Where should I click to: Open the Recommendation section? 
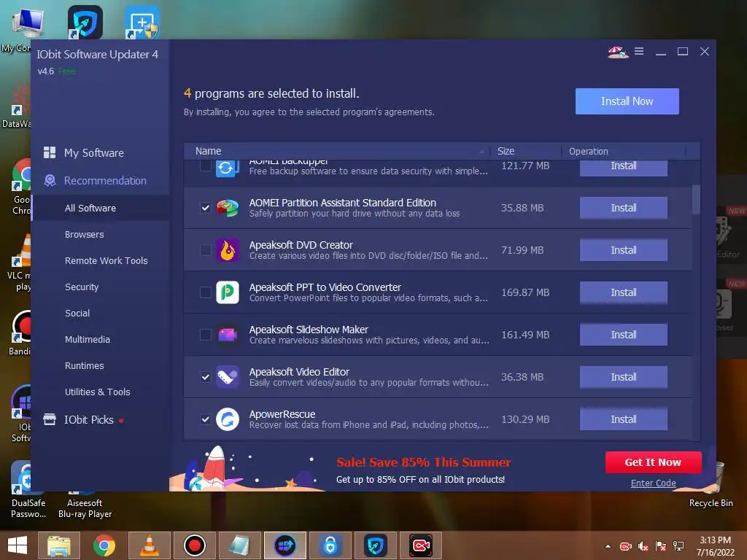[105, 181]
